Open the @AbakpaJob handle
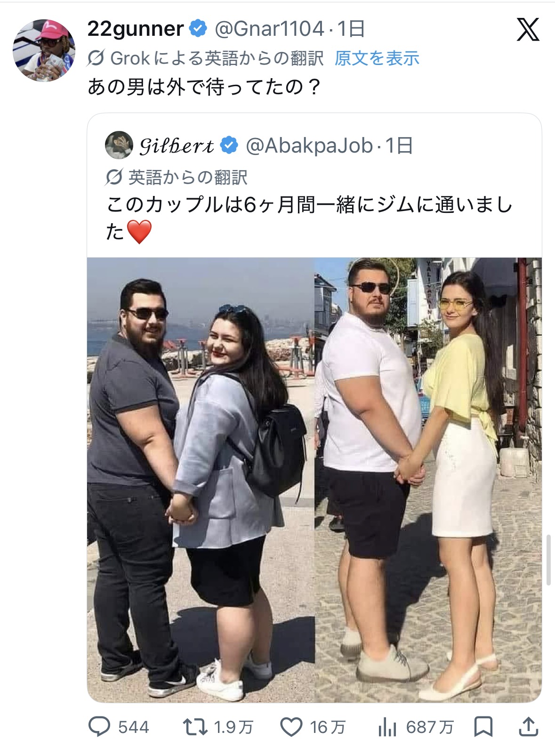Image resolution: width=555 pixels, height=756 pixels. click(x=309, y=146)
